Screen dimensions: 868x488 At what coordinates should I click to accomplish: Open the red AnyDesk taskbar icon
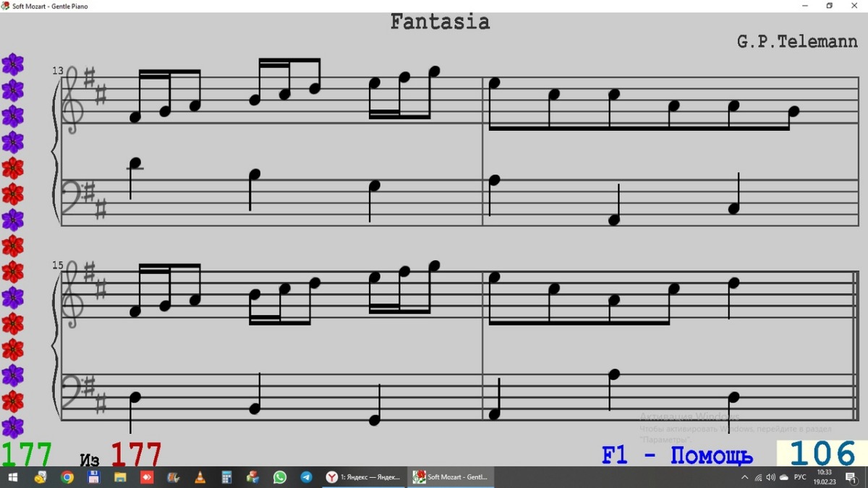(147, 477)
